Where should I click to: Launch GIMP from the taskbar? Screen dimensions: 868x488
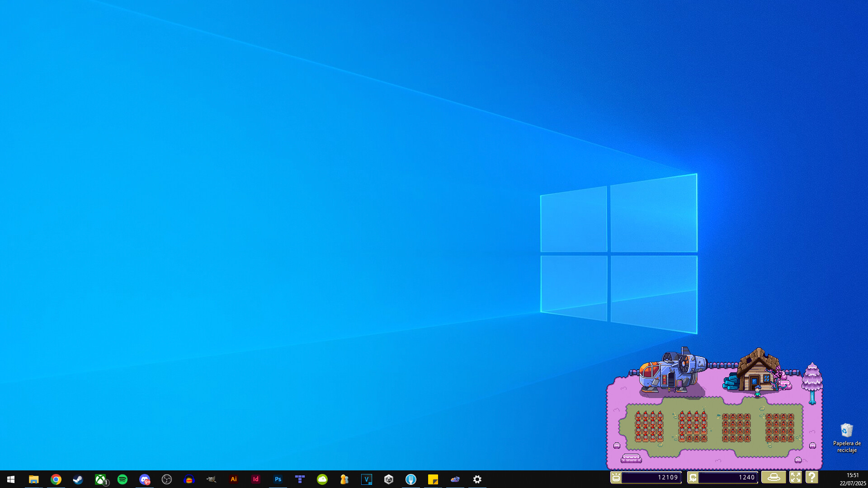click(212, 479)
